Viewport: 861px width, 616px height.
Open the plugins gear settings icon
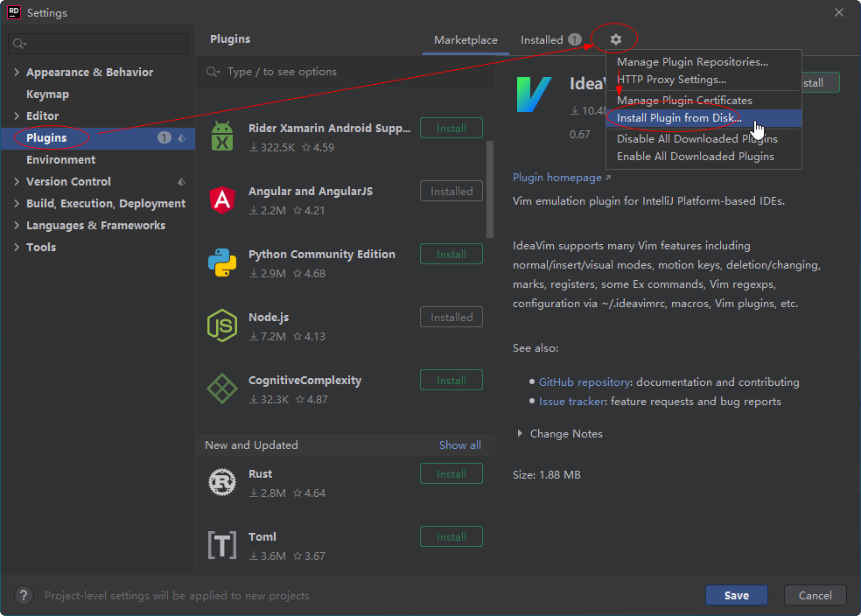pos(615,39)
